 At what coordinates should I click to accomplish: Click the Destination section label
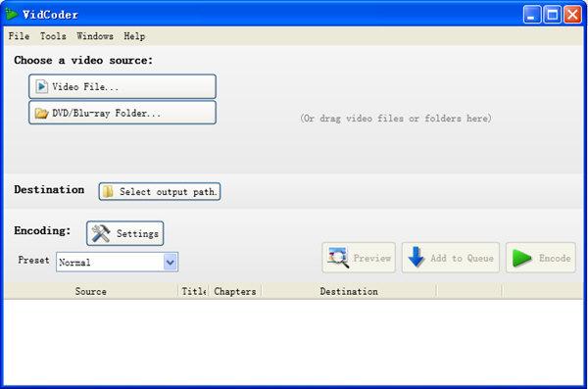(49, 189)
